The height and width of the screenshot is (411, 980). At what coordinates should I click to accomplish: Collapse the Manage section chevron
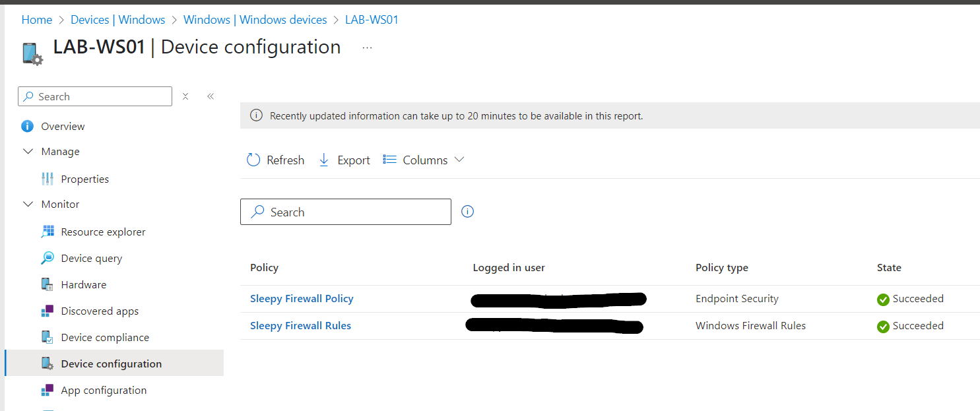(x=28, y=151)
